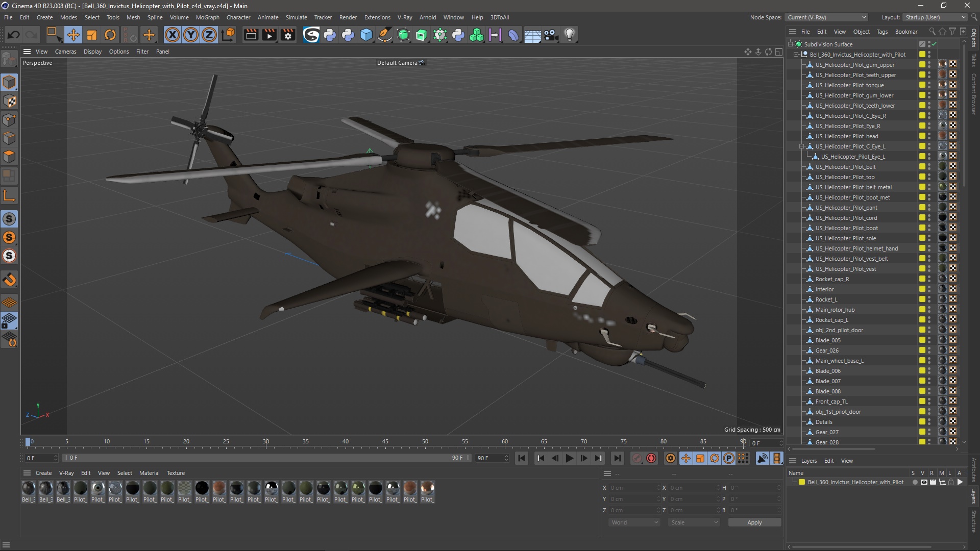Screen dimensions: 980x551
Task: Open Node Space dropdown
Action: tap(826, 17)
